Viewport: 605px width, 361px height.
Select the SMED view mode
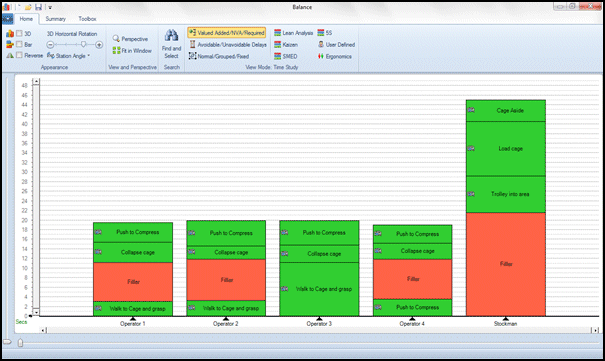(x=286, y=56)
